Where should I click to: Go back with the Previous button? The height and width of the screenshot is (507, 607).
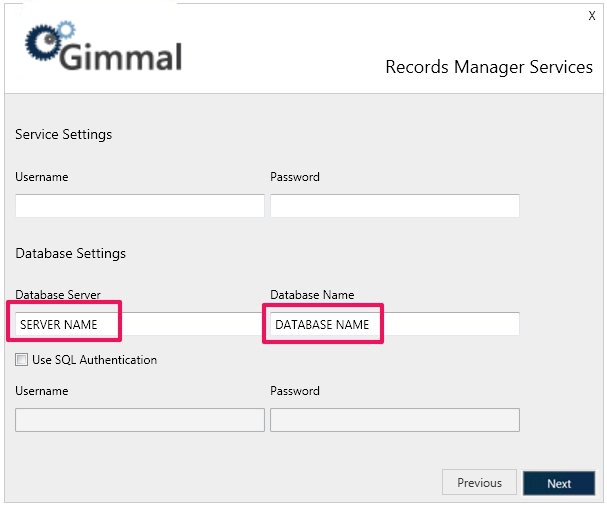479,483
